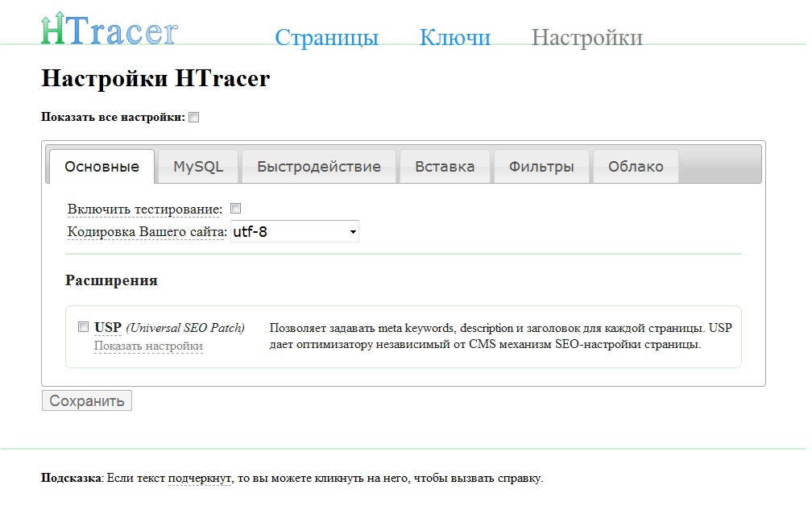Enable the Включить тестирование checkbox
The image size is (812, 510).
point(234,207)
